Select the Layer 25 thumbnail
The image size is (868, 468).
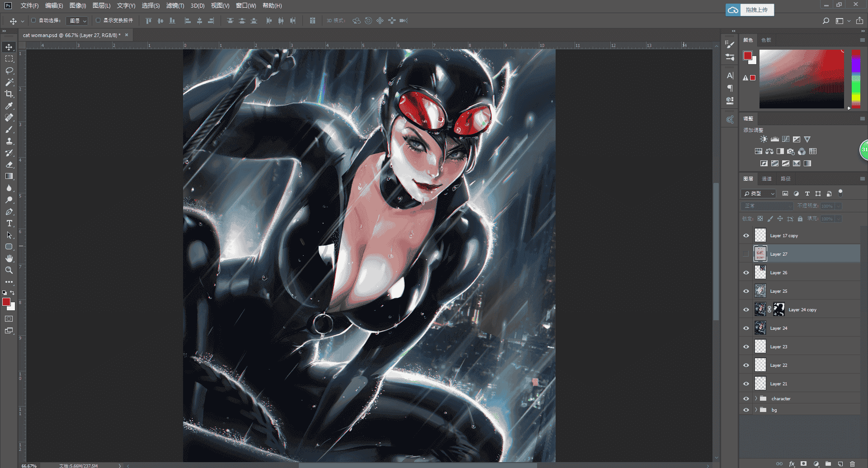(760, 291)
